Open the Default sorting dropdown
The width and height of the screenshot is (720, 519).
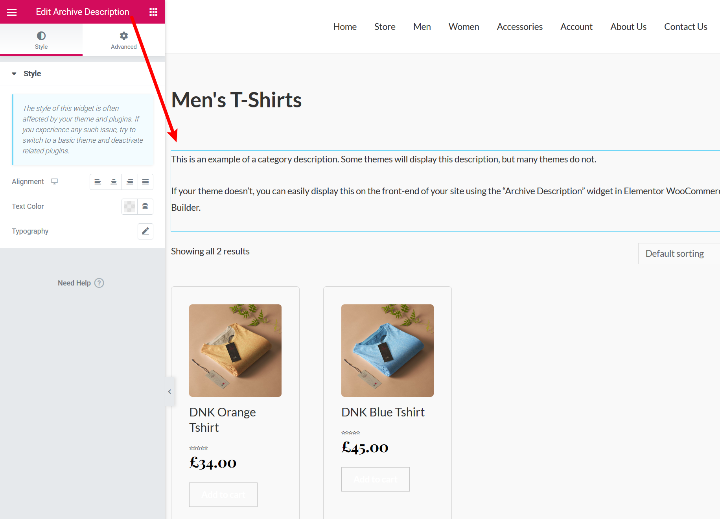(x=678, y=253)
